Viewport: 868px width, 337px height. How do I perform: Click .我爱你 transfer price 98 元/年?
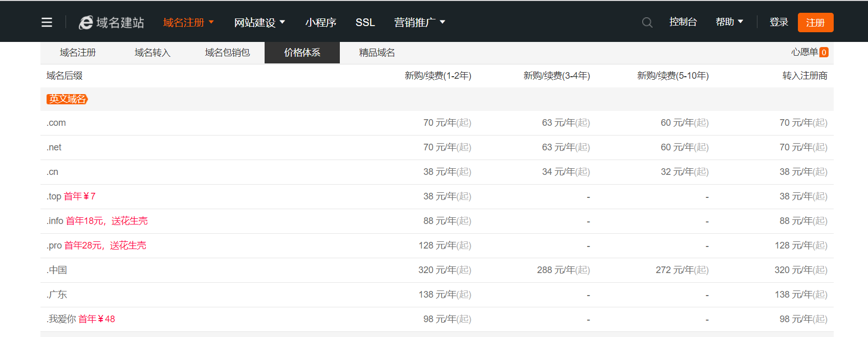[x=804, y=319]
